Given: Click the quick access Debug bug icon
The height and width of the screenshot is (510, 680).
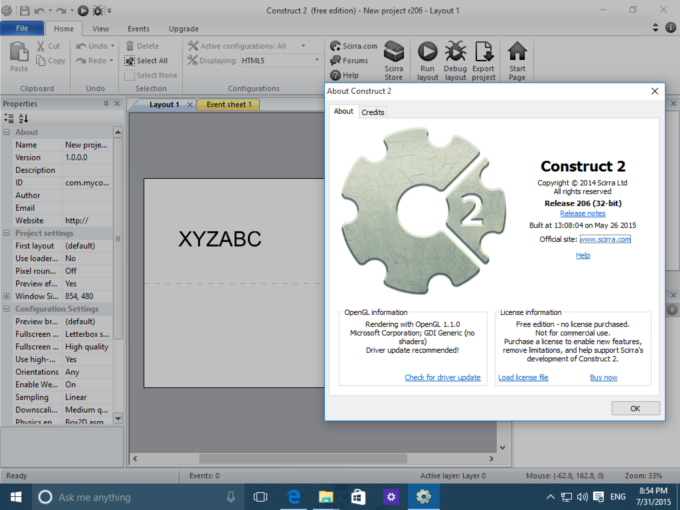Looking at the screenshot, I should [98, 10].
